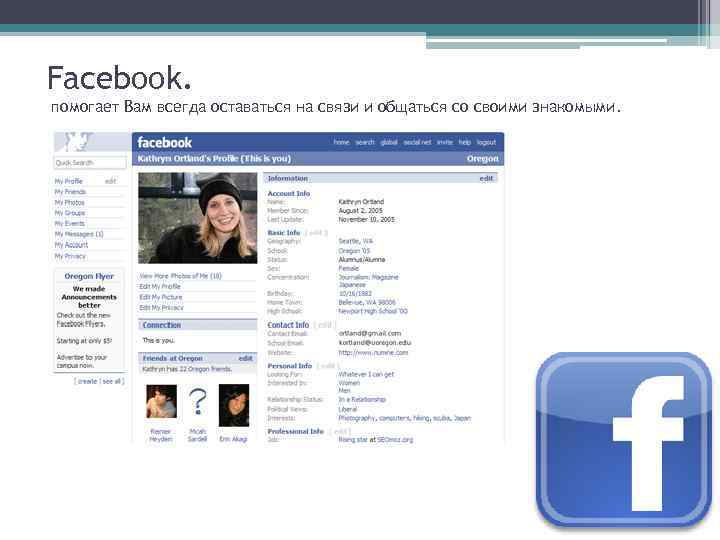
Task: Click the Oregon network label in the profile bar
Action: (483, 158)
